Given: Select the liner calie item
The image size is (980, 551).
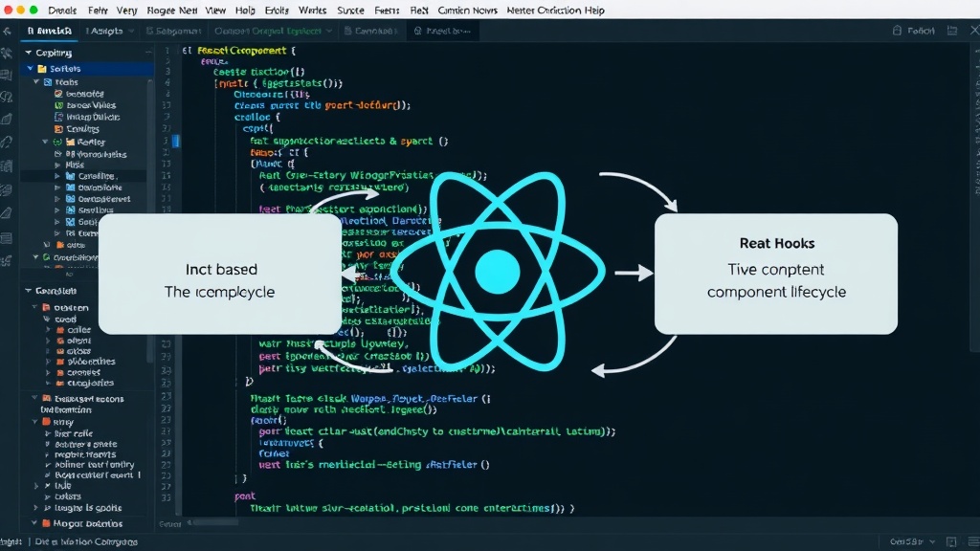Looking at the screenshot, I should (73, 433).
